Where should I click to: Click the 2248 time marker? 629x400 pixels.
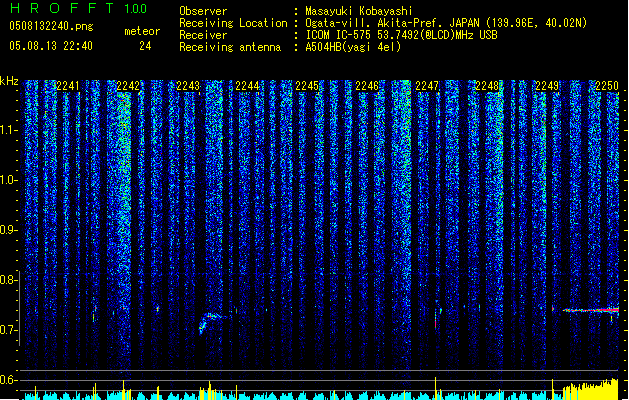(487, 86)
